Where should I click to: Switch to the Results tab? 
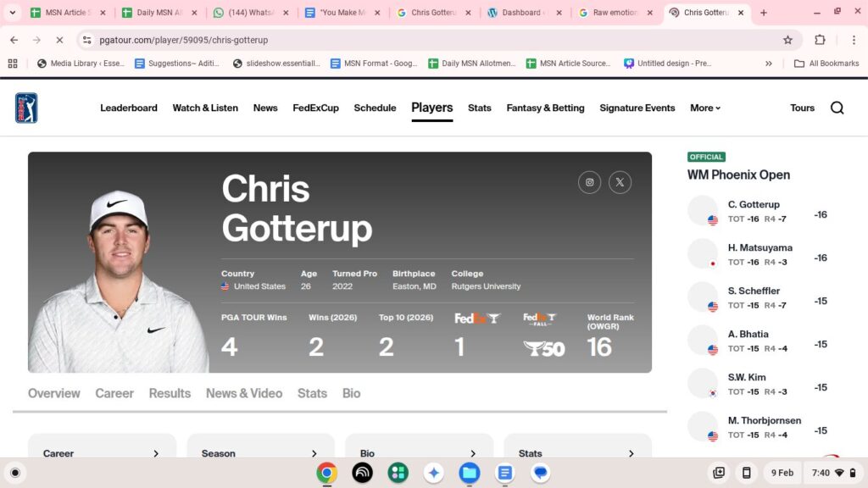(170, 393)
